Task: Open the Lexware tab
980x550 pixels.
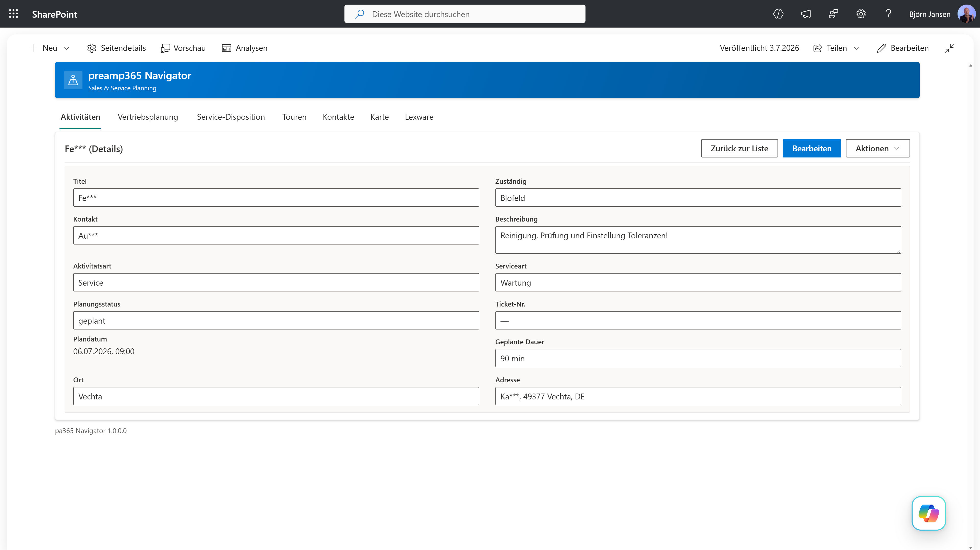Action: coord(419,117)
